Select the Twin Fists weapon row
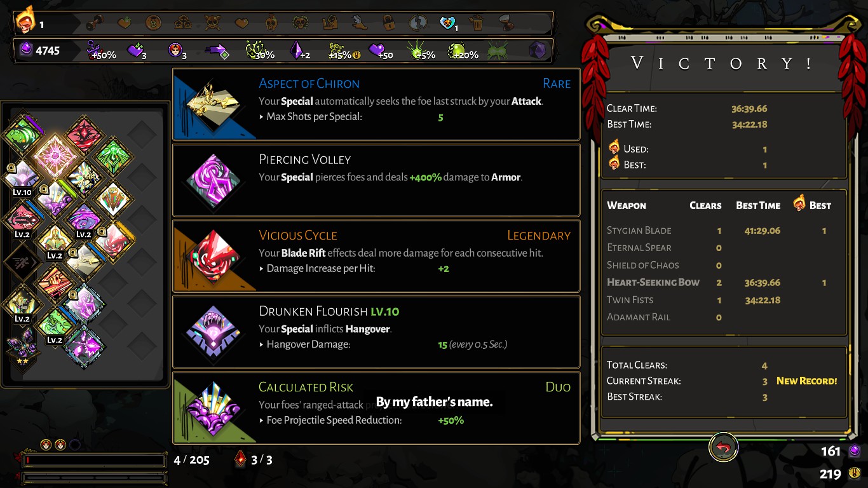Screen dimensions: 868x488 (x=723, y=300)
